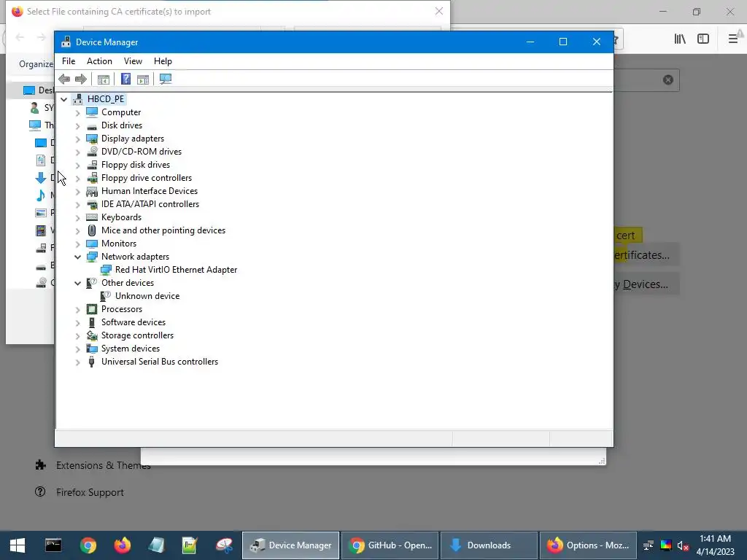The width and height of the screenshot is (747, 560).
Task: Open Firefox pinned taskbar icon
Action: coord(122,545)
